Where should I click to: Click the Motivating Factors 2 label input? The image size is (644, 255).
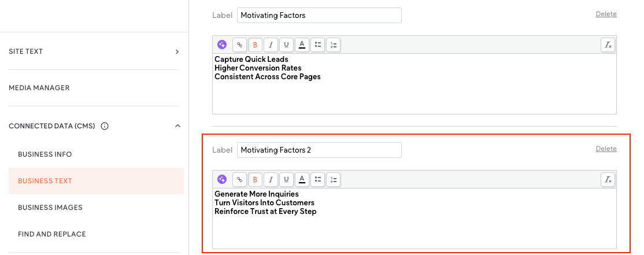(x=319, y=150)
